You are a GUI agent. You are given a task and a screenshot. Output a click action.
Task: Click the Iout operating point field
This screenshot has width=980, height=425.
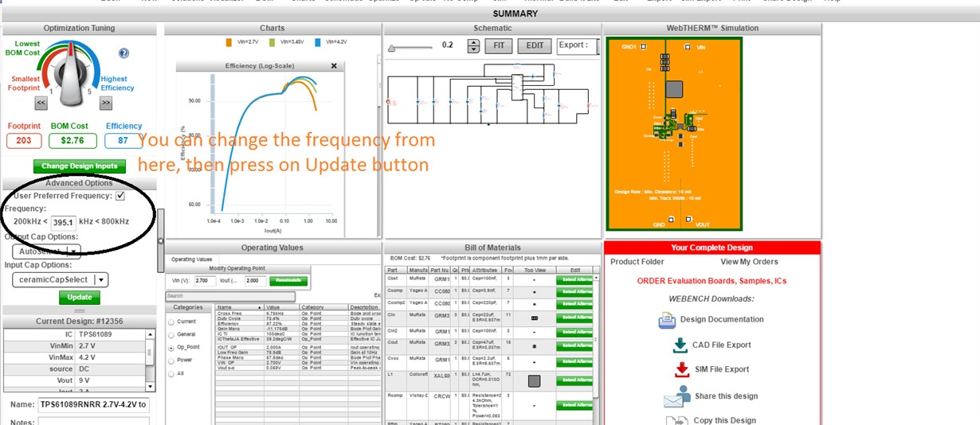(253, 281)
